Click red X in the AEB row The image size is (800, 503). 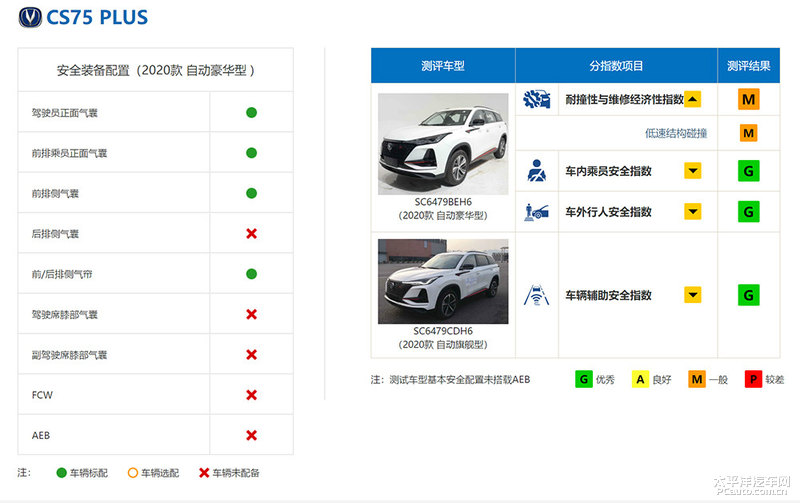[252, 435]
